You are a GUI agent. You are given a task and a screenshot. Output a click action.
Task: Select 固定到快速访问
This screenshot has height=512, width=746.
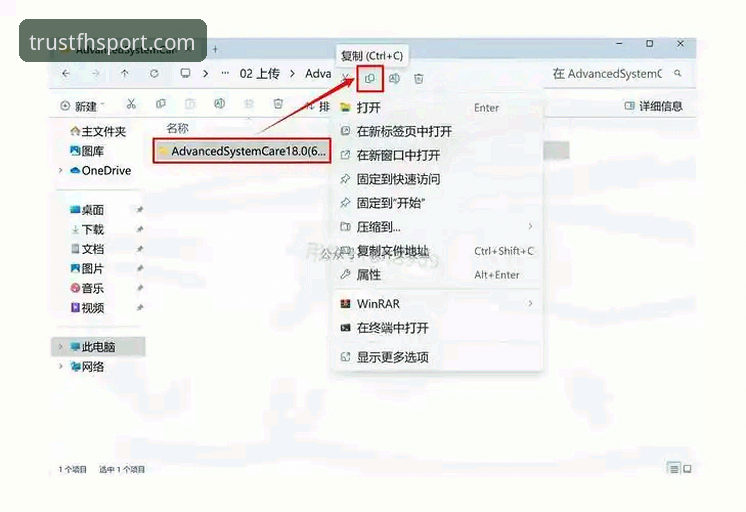pos(437,179)
